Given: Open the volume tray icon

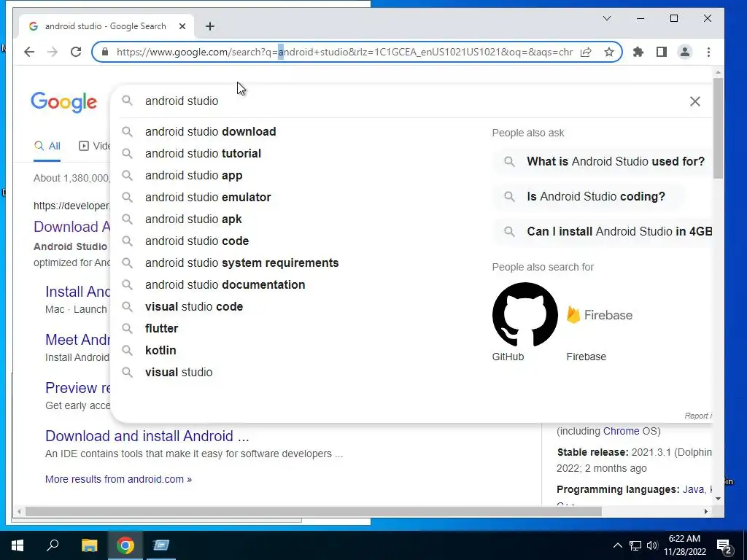Looking at the screenshot, I should coord(652,545).
